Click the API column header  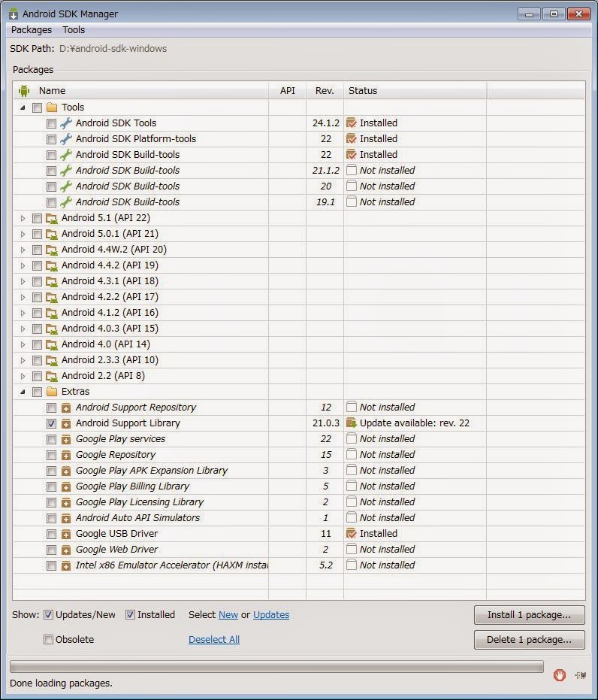coord(287,91)
